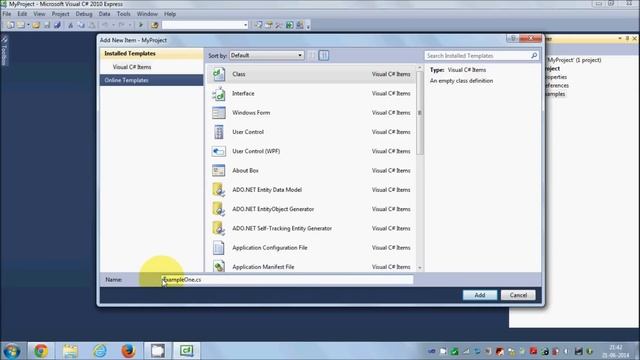Click the New Project toolbar icon
Image resolution: width=640 pixels, height=360 pixels.
click(11, 25)
